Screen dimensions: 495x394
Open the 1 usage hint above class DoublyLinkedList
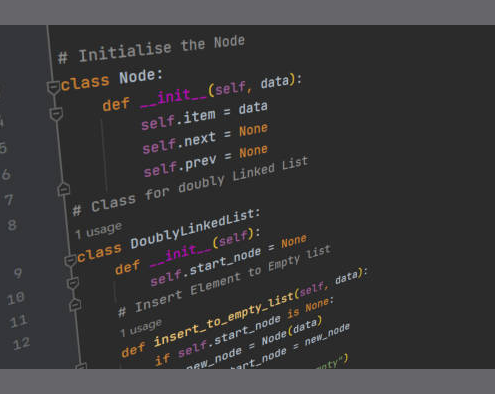99,230
